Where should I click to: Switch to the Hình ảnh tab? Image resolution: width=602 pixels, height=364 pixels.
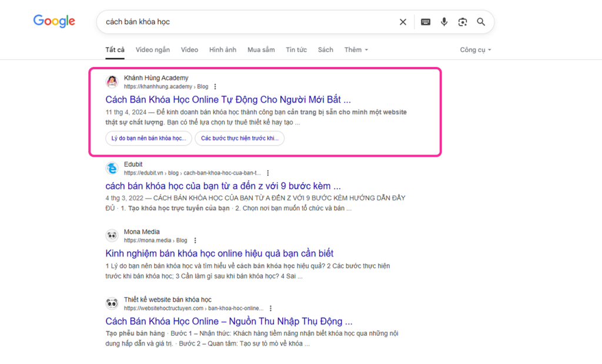click(x=223, y=50)
